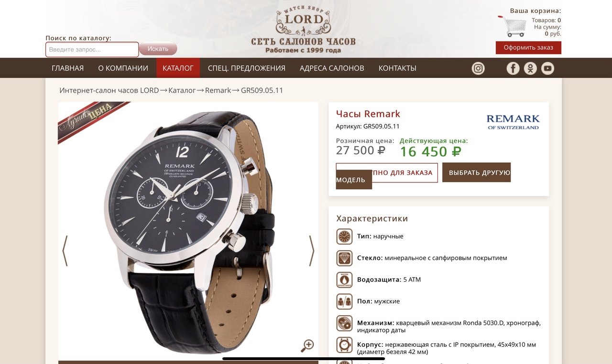Open the КАТАЛОГ menu item
This screenshot has height=364, width=612.
[x=178, y=68]
